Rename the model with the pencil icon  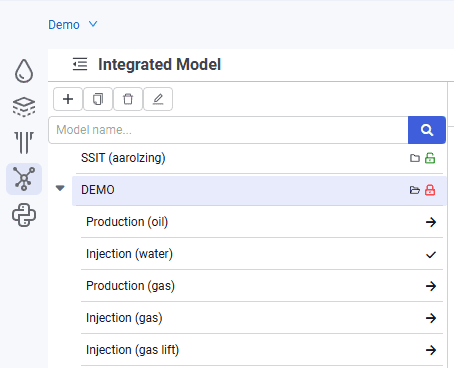(x=158, y=99)
